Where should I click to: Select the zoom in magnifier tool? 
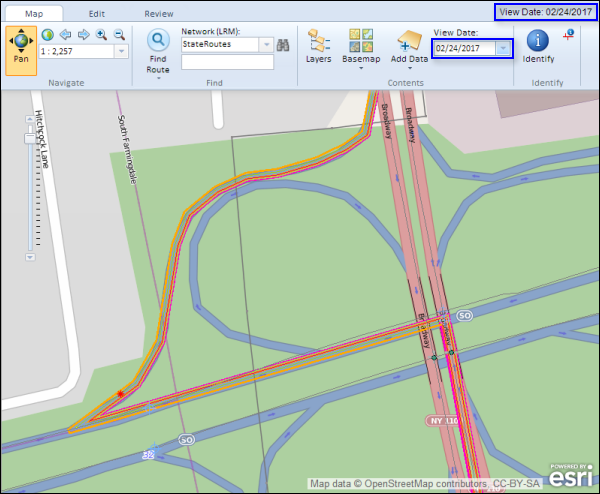point(101,34)
